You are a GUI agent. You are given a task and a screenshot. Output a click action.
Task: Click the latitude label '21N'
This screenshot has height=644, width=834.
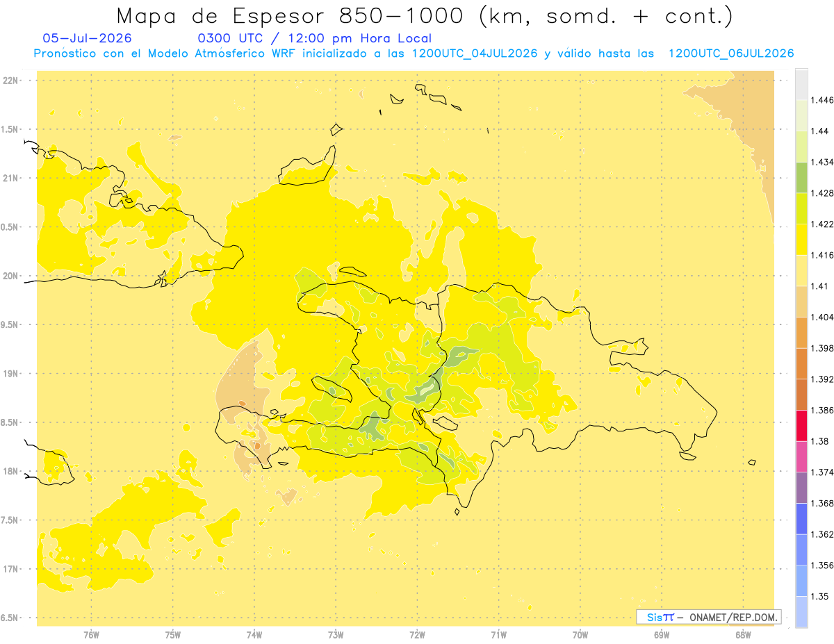point(10,179)
